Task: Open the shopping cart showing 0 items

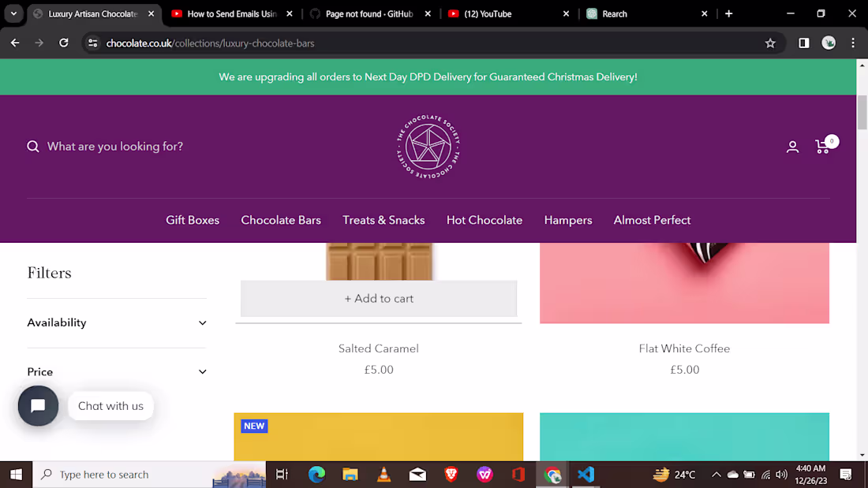Action: pyautogui.click(x=822, y=147)
